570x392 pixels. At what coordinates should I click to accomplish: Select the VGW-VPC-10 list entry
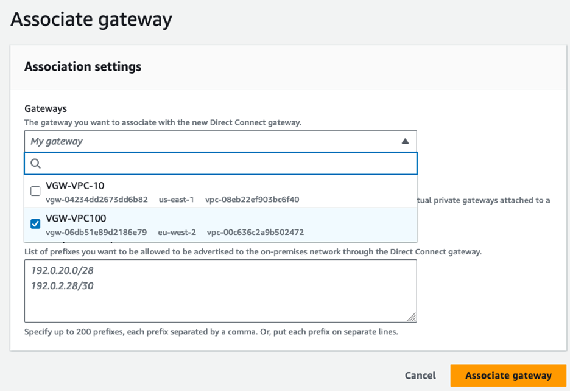coord(183,191)
